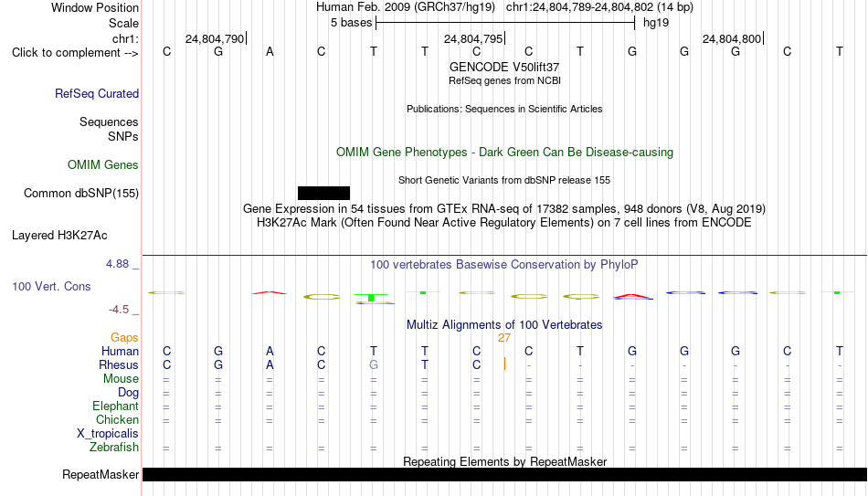
Task: Click the 'Click to complement -->' label
Action: coord(75,53)
